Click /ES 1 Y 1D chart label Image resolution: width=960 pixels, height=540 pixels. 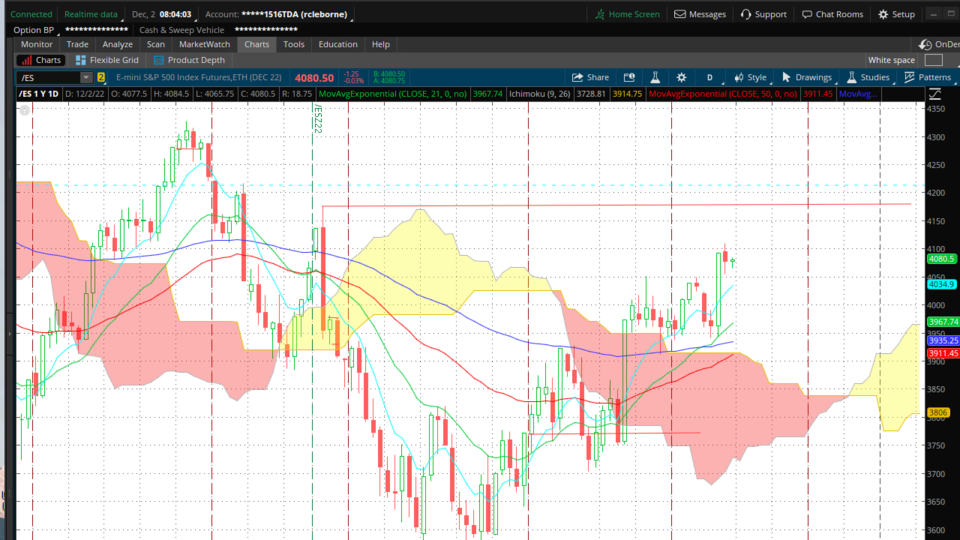39,94
